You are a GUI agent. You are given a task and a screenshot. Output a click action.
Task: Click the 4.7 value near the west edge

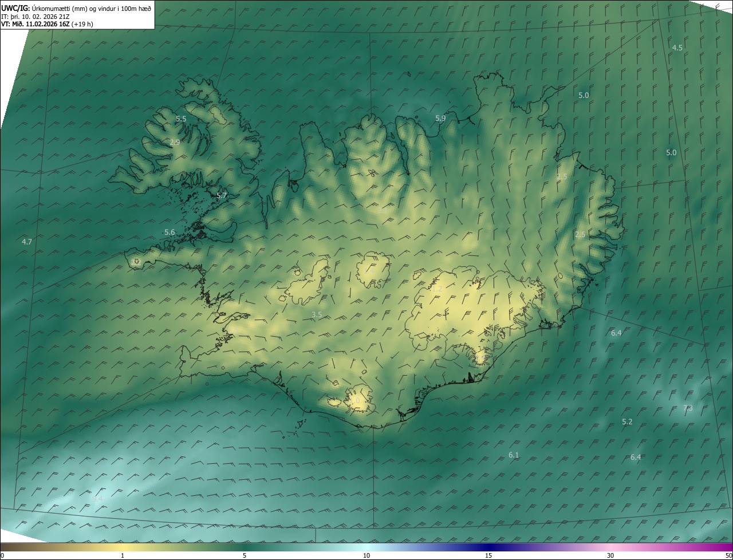pyautogui.click(x=27, y=242)
